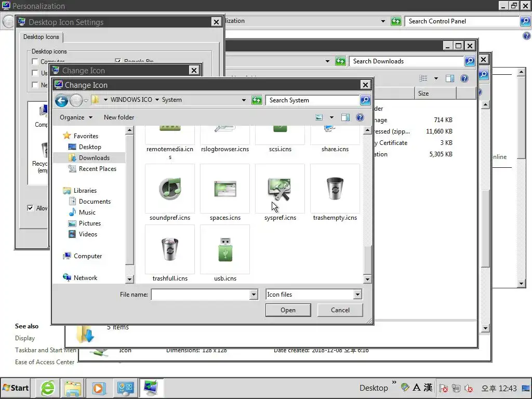Open Windows Explorer from the taskbar
This screenshot has width=532, height=399.
tap(73, 388)
